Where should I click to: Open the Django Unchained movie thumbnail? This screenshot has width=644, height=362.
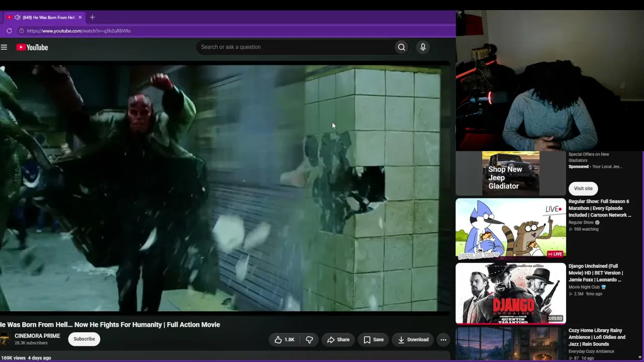(x=511, y=294)
